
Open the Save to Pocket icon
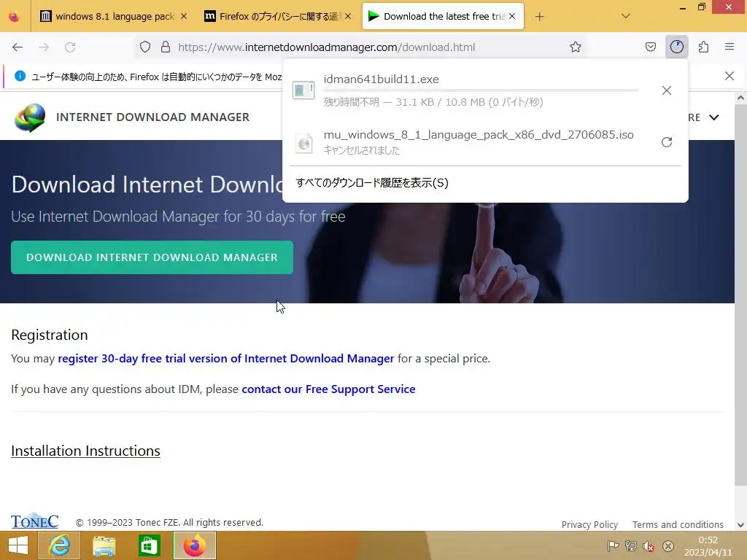tap(650, 47)
